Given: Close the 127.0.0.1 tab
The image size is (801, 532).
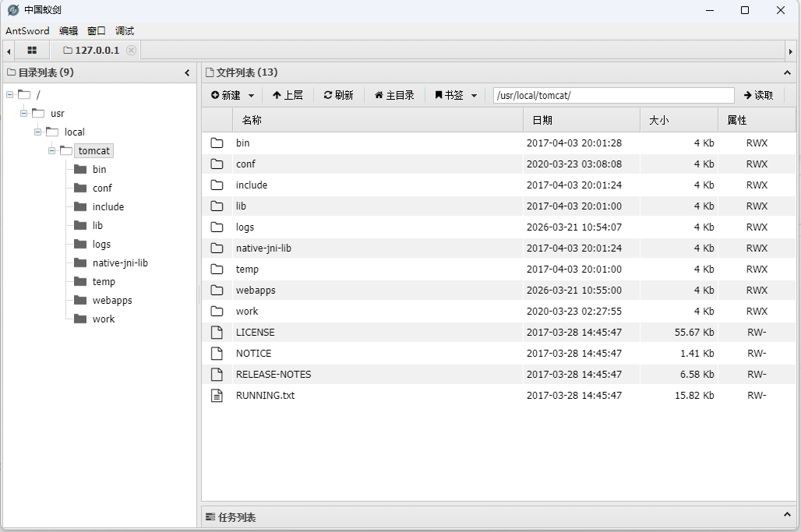Looking at the screenshot, I should 131,51.
